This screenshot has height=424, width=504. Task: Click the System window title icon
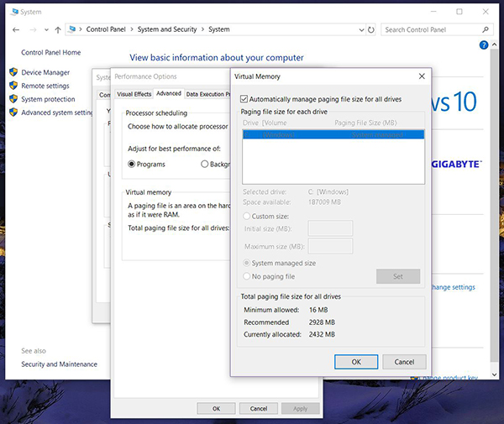point(14,12)
